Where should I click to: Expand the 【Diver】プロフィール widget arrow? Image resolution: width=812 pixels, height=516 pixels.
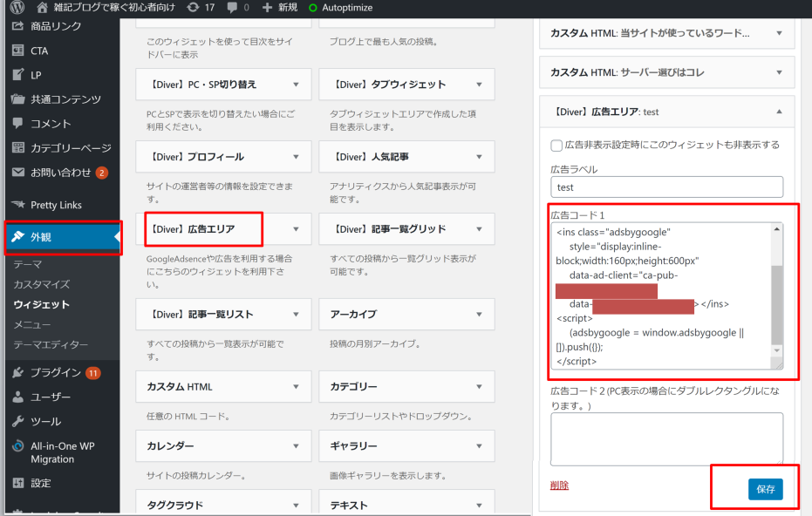tap(296, 157)
